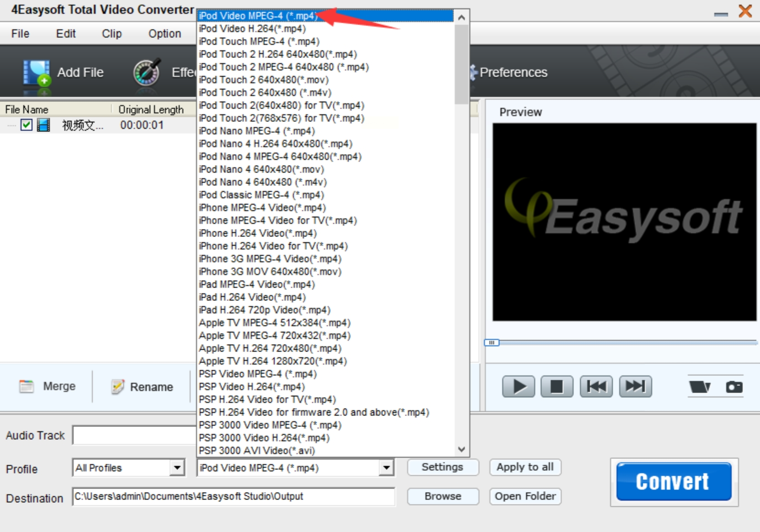This screenshot has width=760, height=532.
Task: Click Apply to all button
Action: tap(525, 467)
